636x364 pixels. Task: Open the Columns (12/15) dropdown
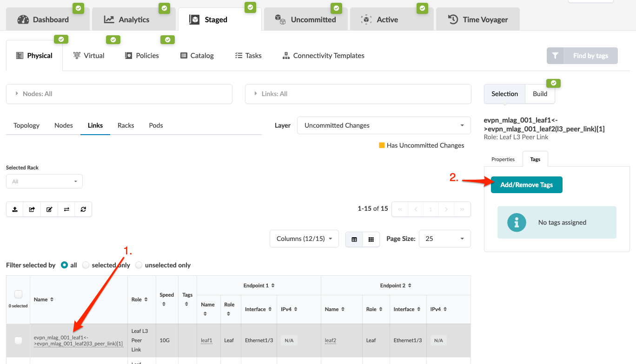(304, 239)
